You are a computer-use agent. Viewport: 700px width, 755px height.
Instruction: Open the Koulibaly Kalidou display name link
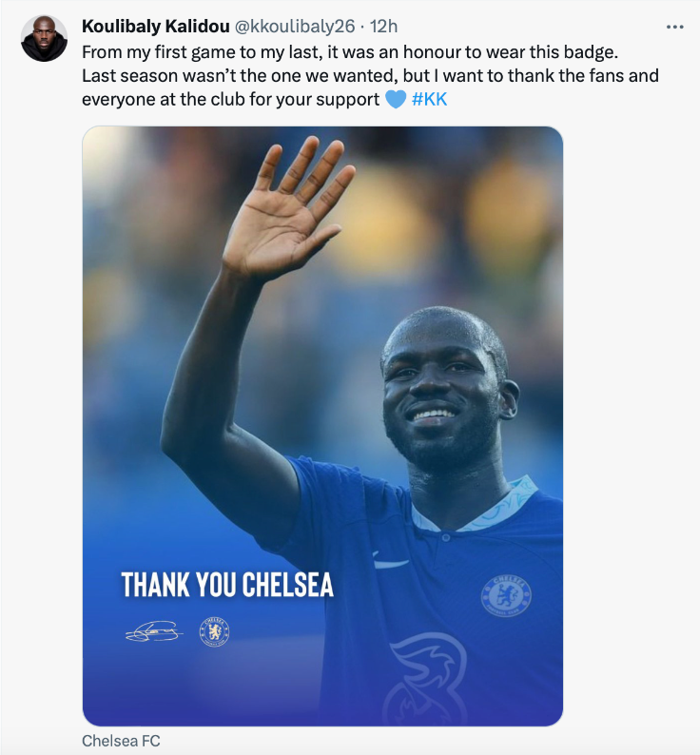click(154, 25)
